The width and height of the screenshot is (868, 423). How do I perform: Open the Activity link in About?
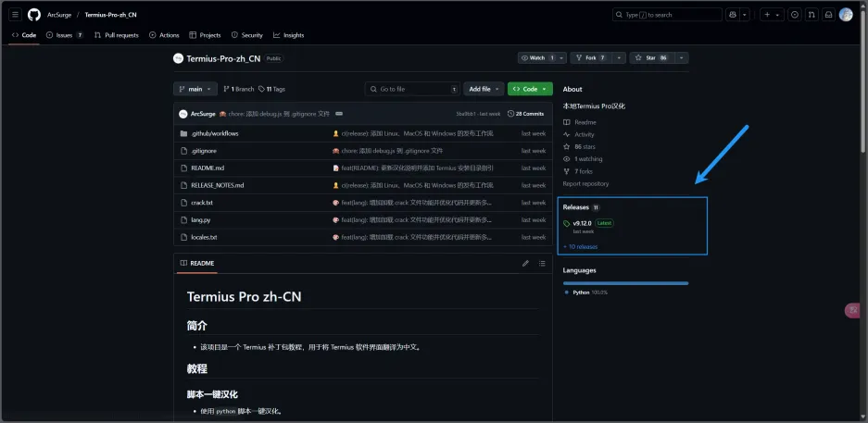point(578,134)
